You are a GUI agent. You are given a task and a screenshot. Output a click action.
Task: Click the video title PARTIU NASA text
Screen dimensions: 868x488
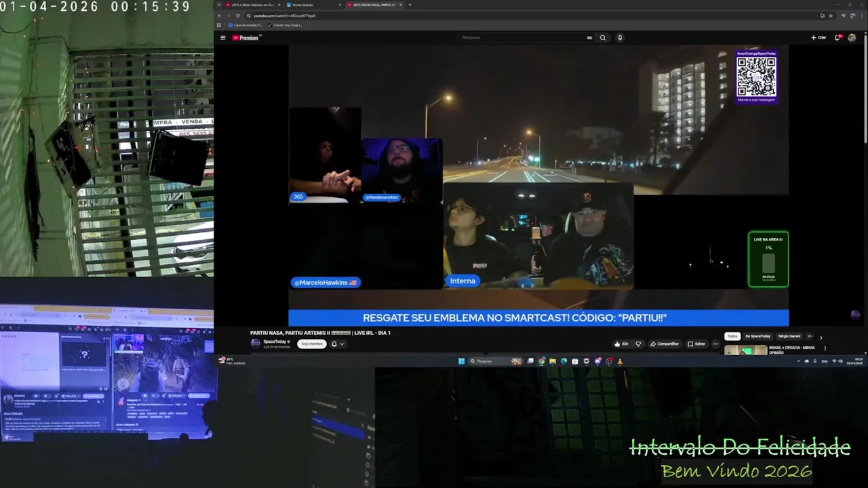click(x=320, y=333)
